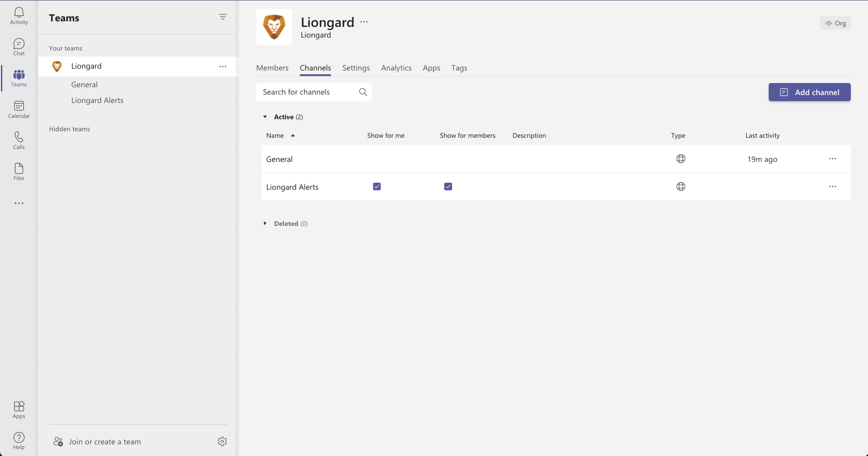Select the Liongard team in the list
This screenshot has width=868, height=456.
(138, 66)
